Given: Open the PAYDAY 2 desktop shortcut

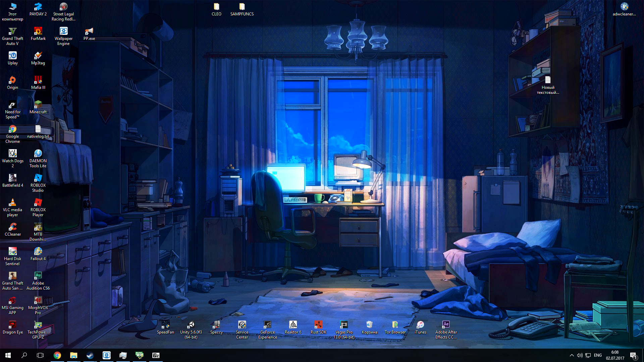Looking at the screenshot, I should pyautogui.click(x=38, y=9).
